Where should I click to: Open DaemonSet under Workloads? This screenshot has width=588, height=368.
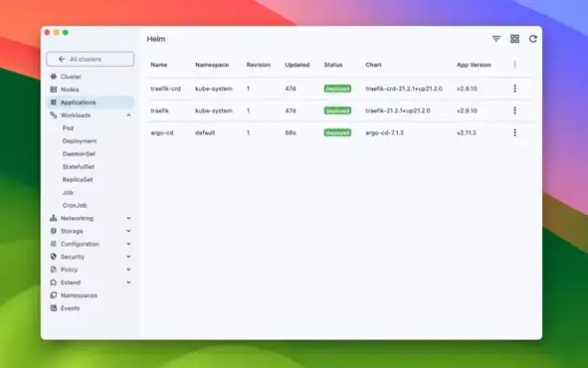[x=79, y=154]
